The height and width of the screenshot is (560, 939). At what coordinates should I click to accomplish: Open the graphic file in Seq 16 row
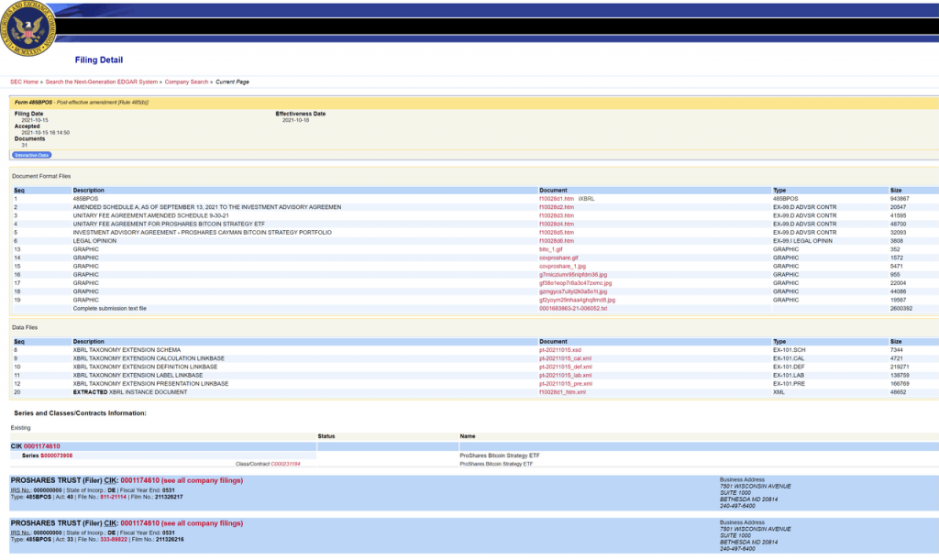pyautogui.click(x=572, y=275)
